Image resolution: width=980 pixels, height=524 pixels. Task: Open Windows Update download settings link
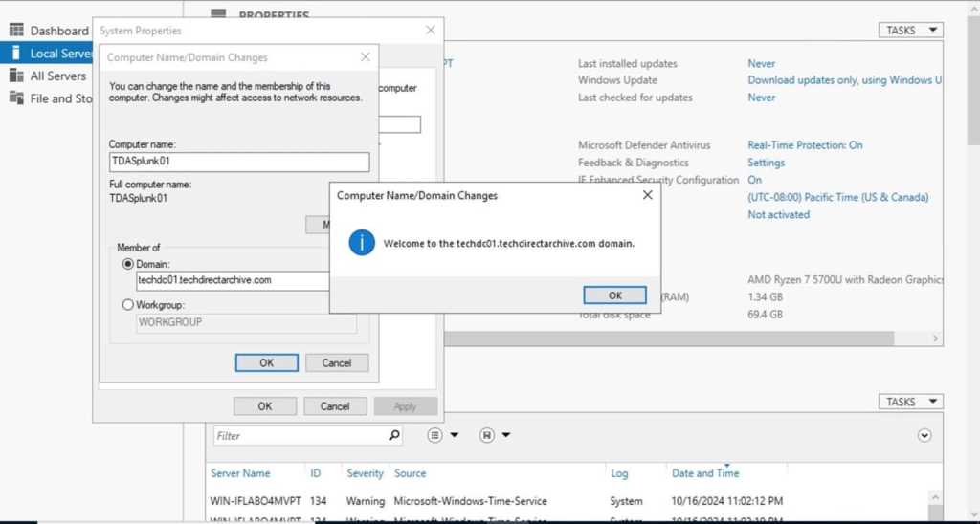(844, 80)
